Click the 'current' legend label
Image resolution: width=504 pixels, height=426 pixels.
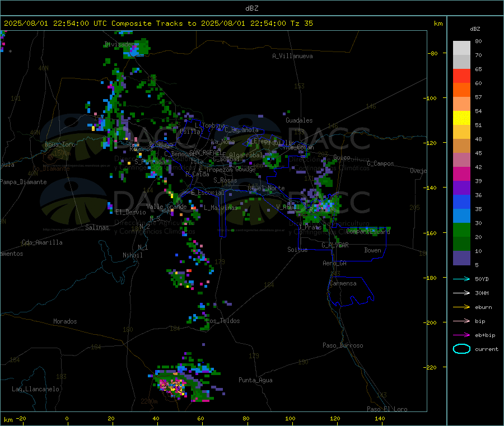click(x=487, y=349)
